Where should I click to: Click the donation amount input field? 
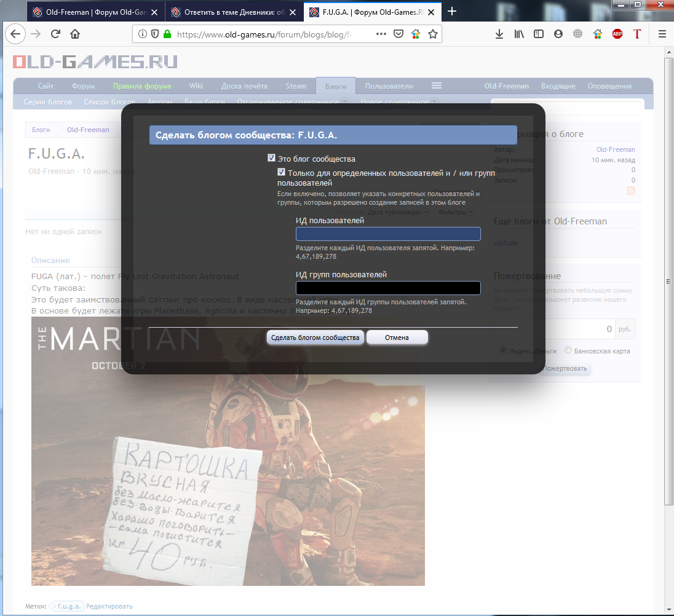(555, 329)
